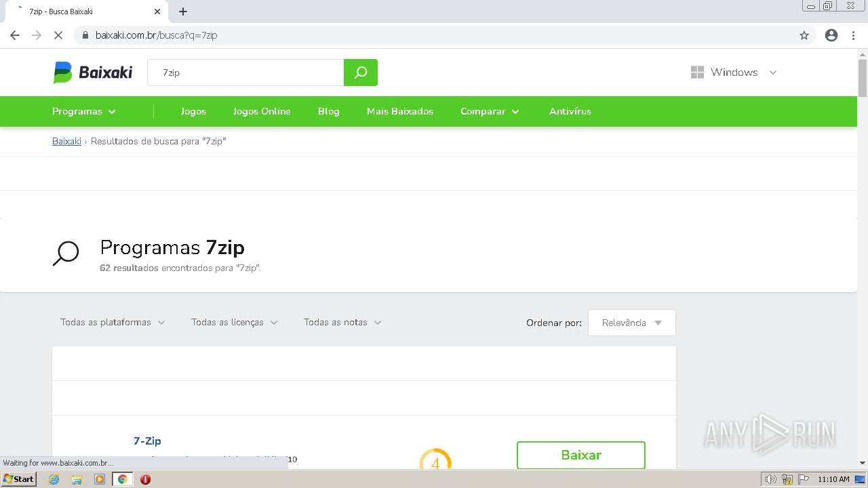Screen dimensions: 868x488
Task: Click the action center flag tray icon
Action: point(804,479)
